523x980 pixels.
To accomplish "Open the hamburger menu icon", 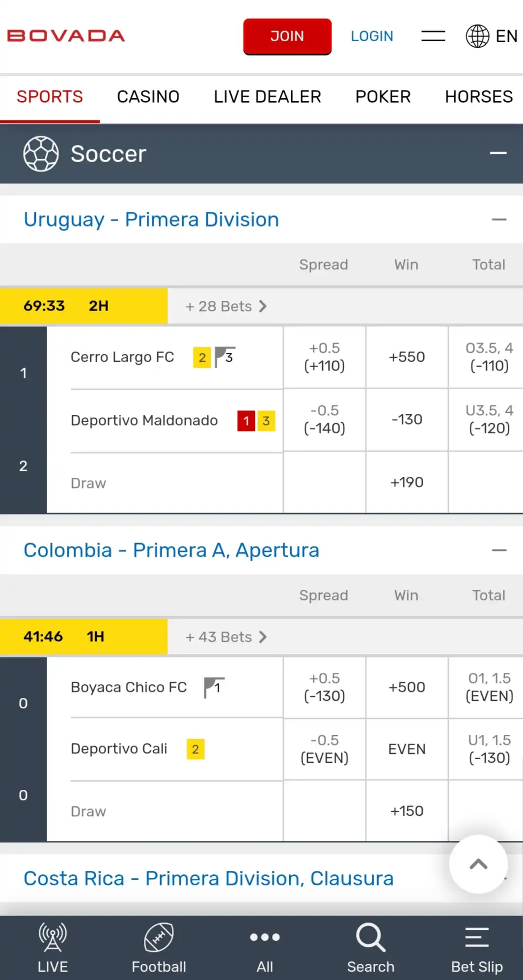I will pos(433,36).
